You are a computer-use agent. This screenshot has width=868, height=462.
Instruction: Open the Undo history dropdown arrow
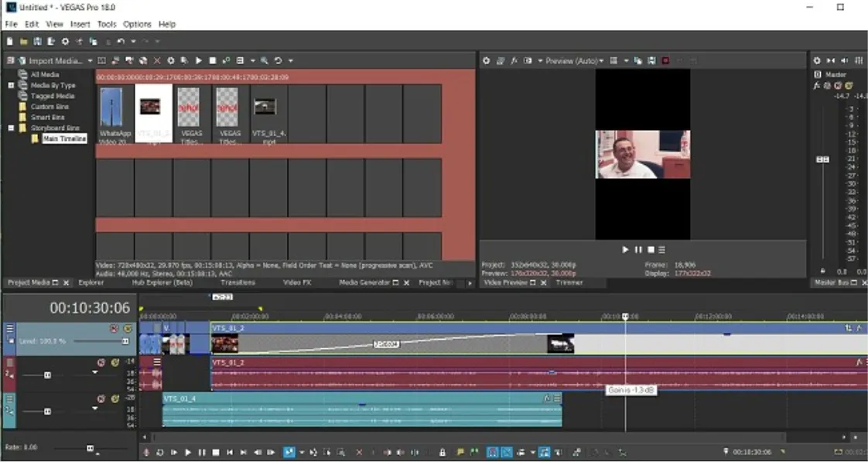click(x=133, y=42)
